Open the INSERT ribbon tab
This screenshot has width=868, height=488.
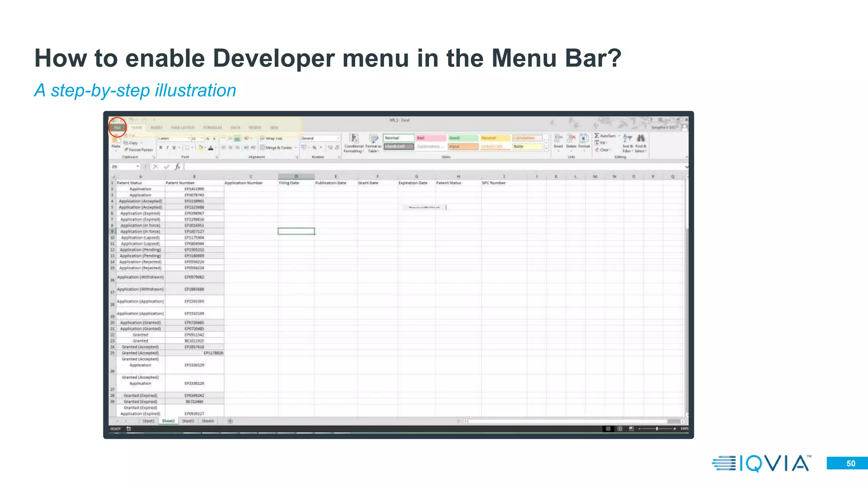pyautogui.click(x=156, y=128)
